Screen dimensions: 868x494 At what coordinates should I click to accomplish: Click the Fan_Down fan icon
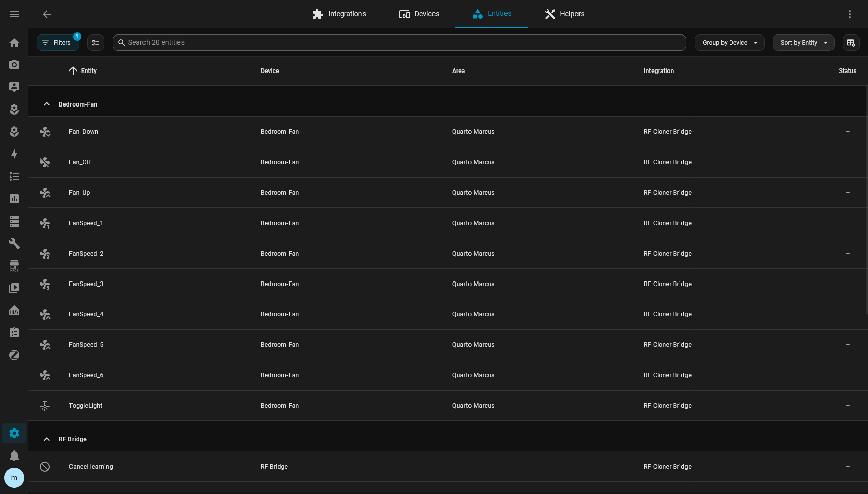45,132
